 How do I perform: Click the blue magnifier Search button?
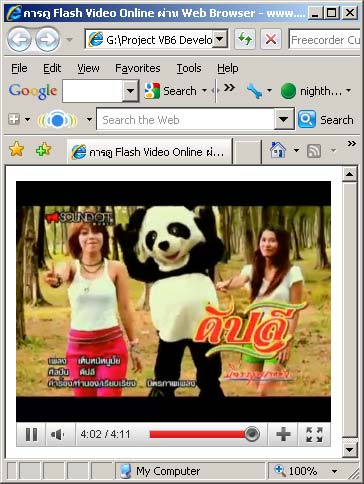[x=307, y=119]
